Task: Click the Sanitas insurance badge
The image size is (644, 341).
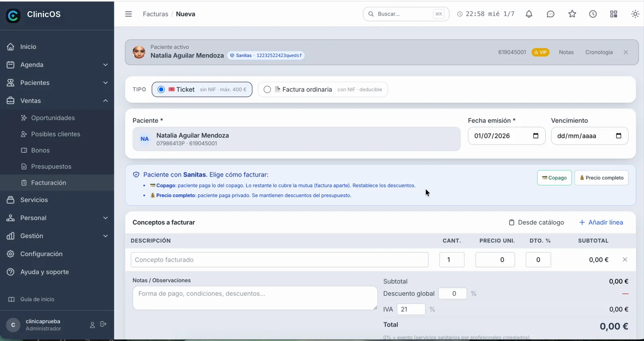Action: tap(266, 55)
